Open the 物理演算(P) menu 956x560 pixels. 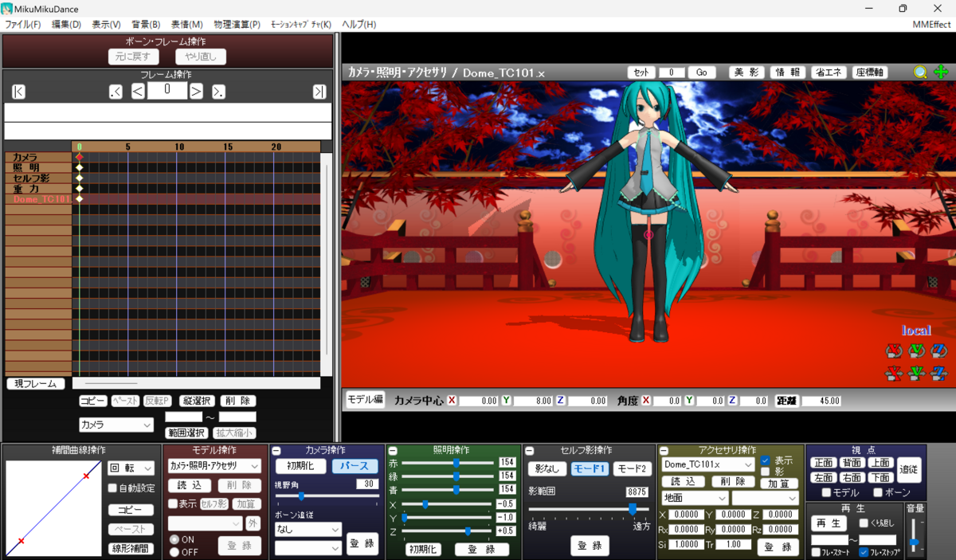point(237,25)
